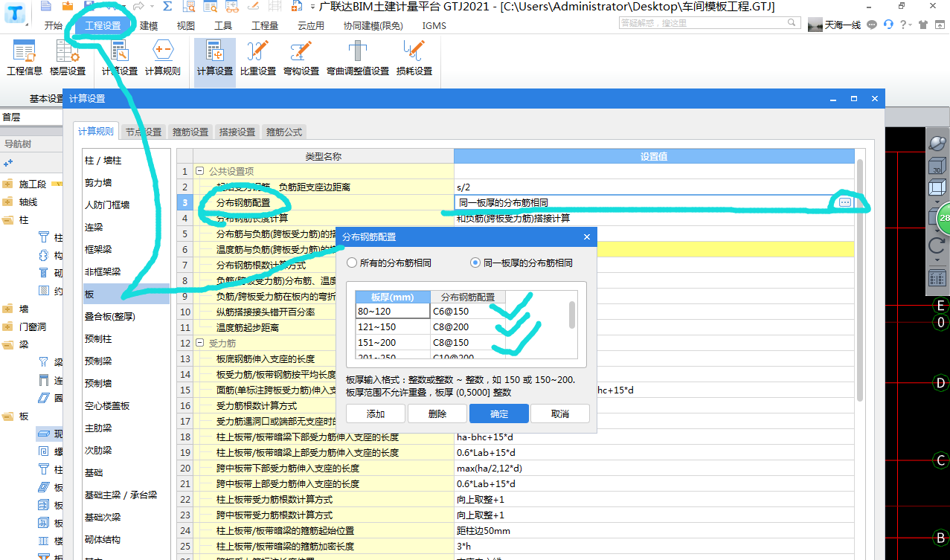Click the blue headset support icon

point(888,25)
